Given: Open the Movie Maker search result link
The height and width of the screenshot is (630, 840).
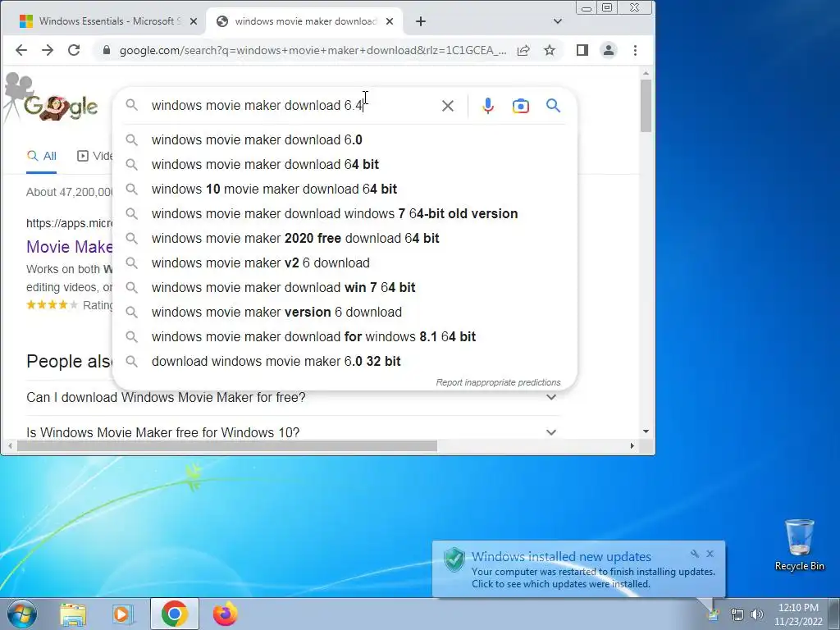Looking at the screenshot, I should (x=70, y=247).
